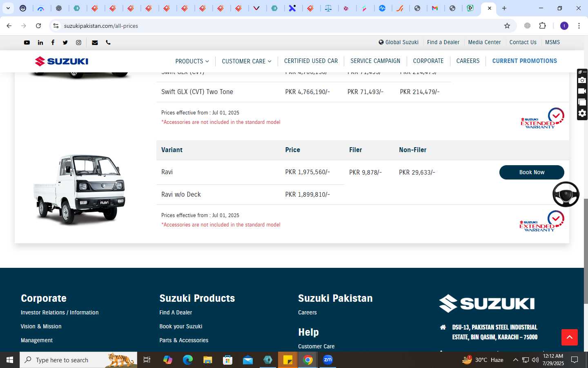Open Global Suzuki link
The height and width of the screenshot is (368, 588).
pos(399,42)
